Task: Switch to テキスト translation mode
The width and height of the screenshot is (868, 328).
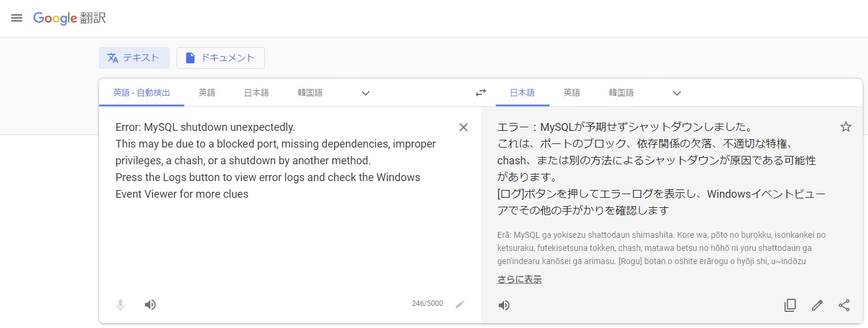Action: click(134, 58)
